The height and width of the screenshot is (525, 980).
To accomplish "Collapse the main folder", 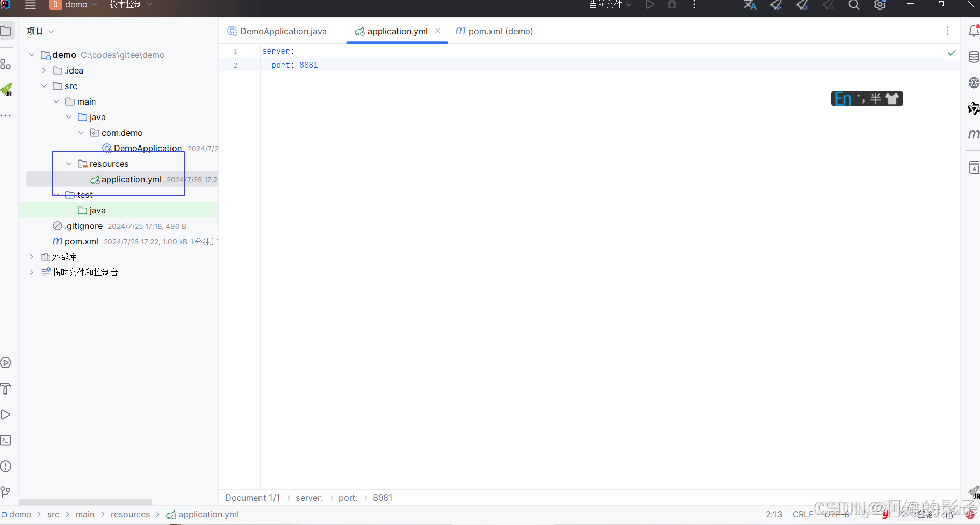I will [x=56, y=101].
